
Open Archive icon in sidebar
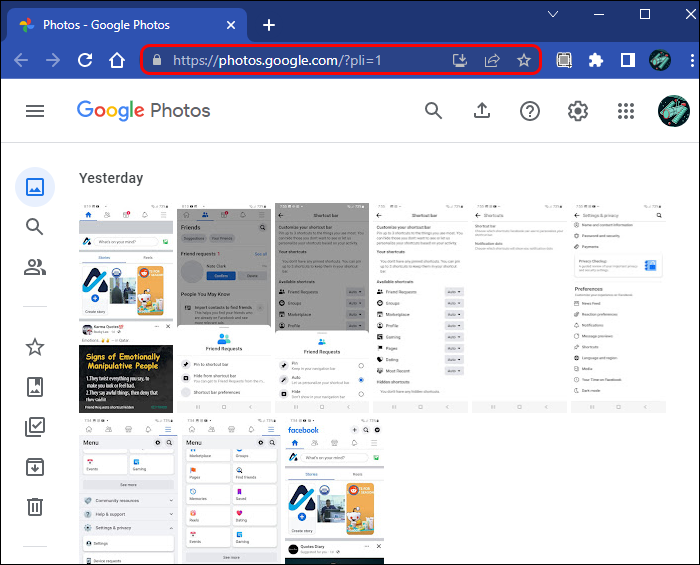35,467
